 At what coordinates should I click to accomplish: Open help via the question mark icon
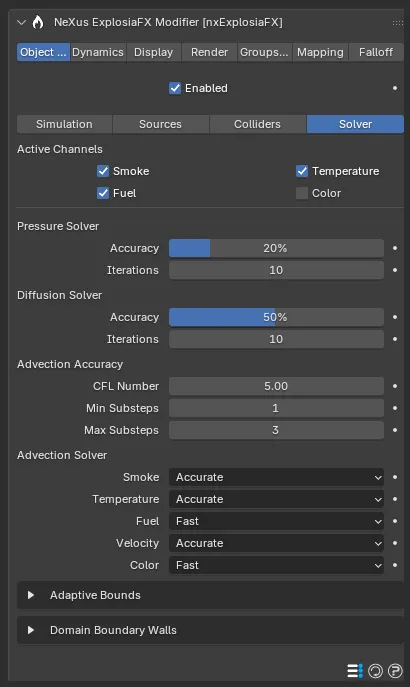pos(395,670)
